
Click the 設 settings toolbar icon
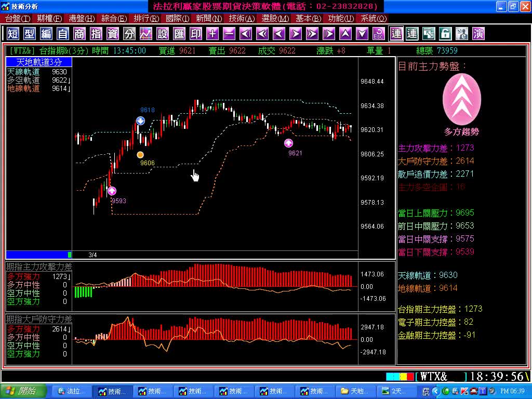click(x=163, y=34)
